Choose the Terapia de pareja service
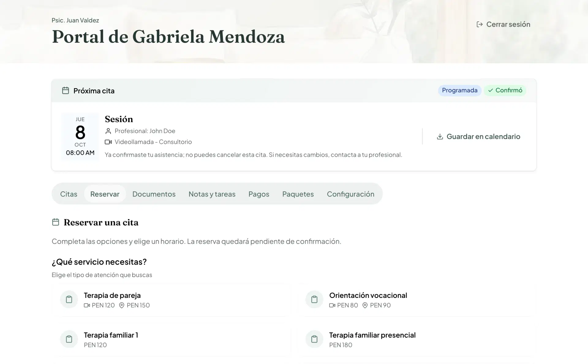 (x=171, y=300)
